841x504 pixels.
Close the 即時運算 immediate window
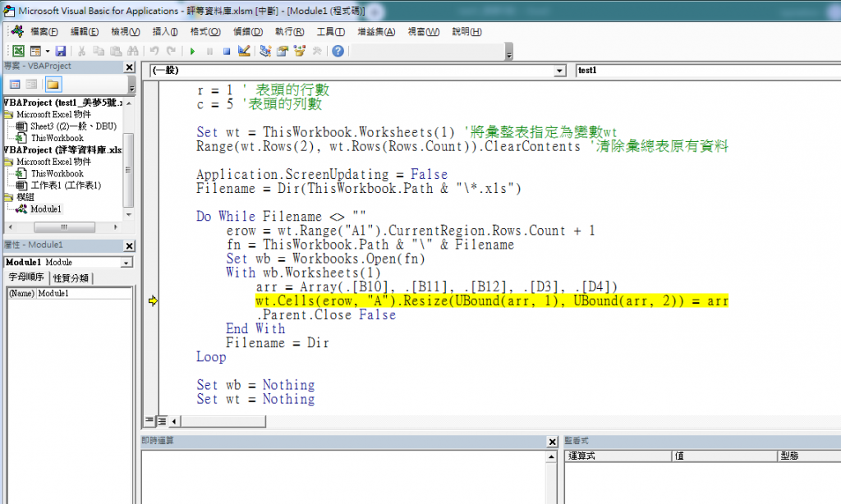pyautogui.click(x=553, y=442)
